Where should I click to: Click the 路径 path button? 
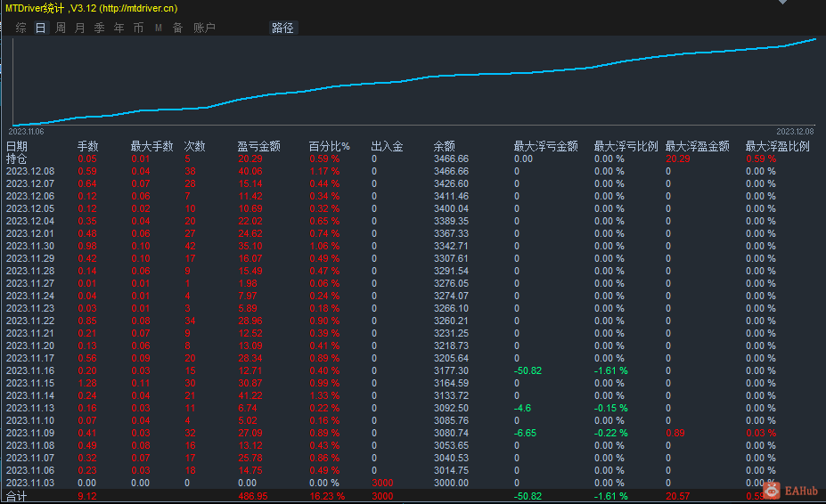(282, 28)
